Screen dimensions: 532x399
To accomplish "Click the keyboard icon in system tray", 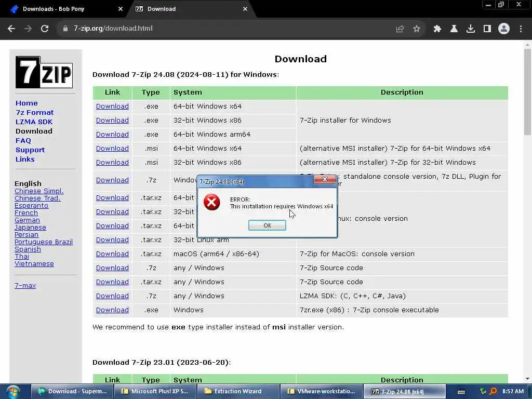I will (461, 392).
